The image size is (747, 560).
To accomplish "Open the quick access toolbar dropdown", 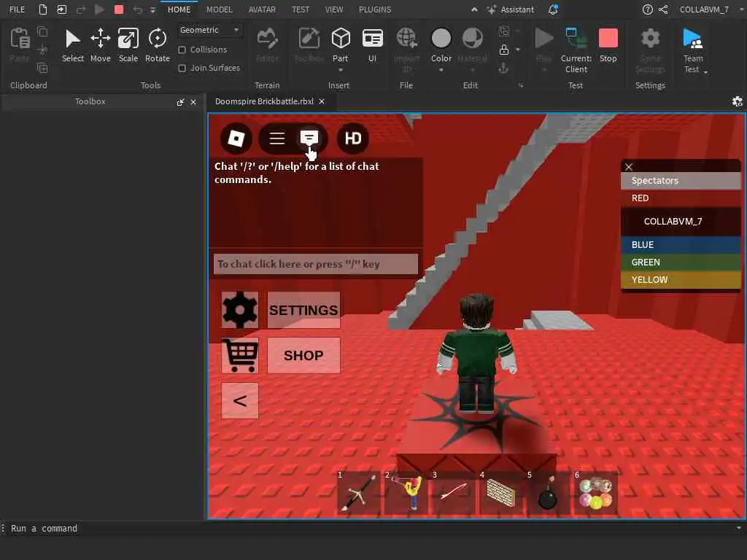I will pyautogui.click(x=153, y=9).
